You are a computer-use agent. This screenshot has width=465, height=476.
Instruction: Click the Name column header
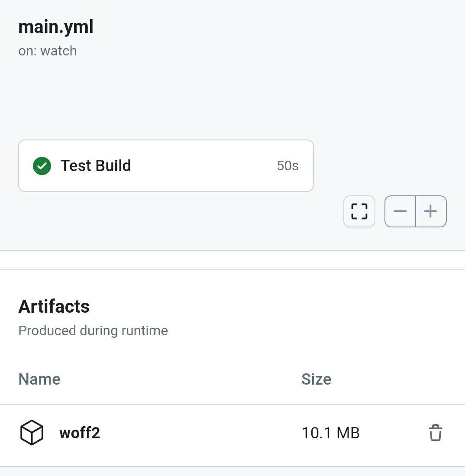(39, 379)
